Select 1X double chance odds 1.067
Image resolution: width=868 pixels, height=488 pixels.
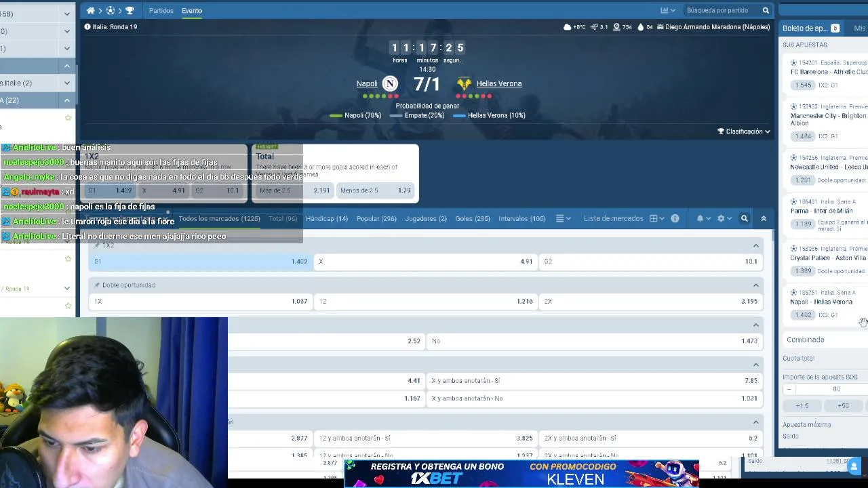[201, 302]
